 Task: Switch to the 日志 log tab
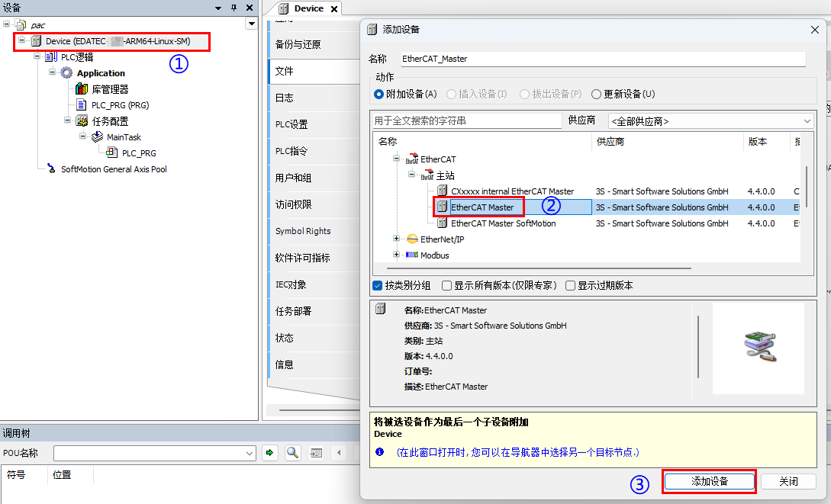click(285, 98)
